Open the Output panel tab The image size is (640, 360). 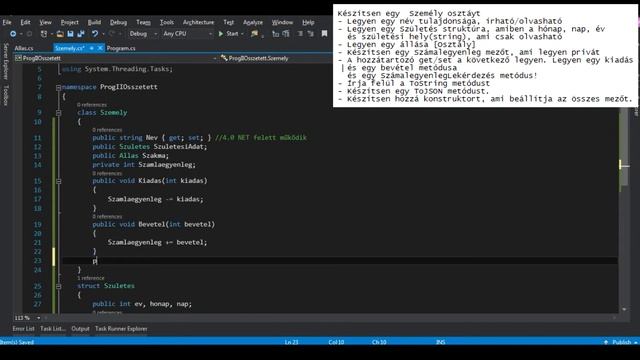point(80,329)
